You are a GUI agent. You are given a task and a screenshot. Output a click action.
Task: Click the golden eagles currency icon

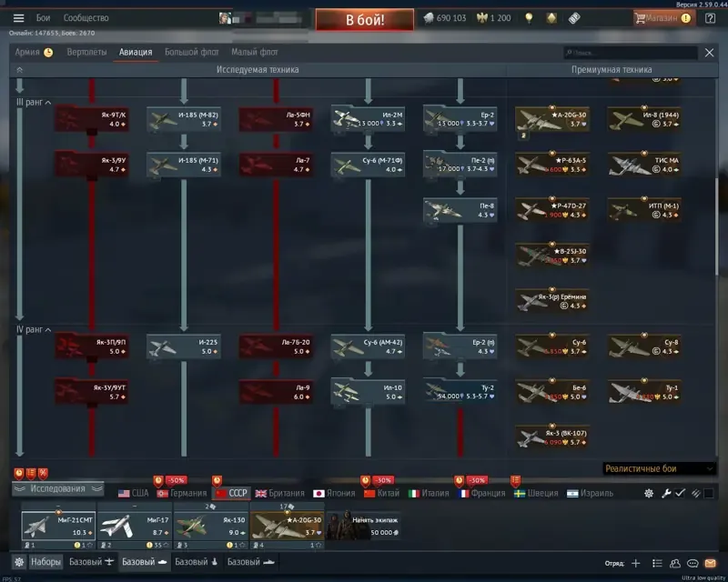coord(482,18)
